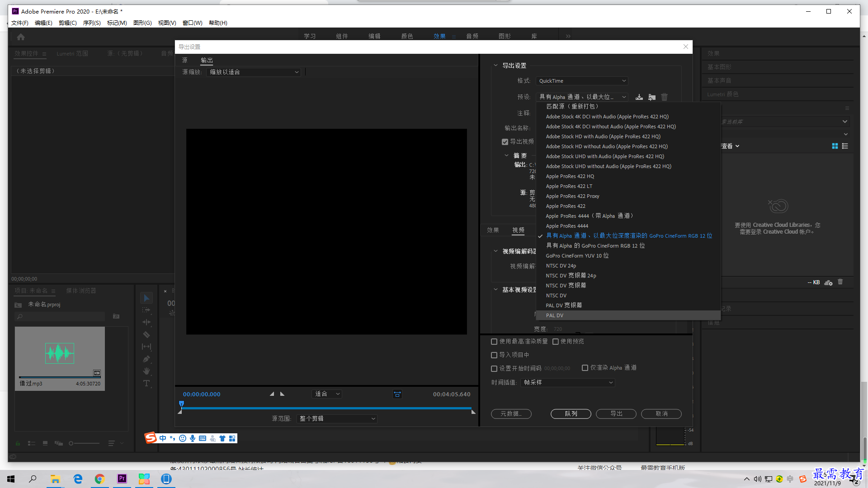Viewport: 868px width, 488px height.
Task: Click the Queue button
Action: click(x=571, y=414)
